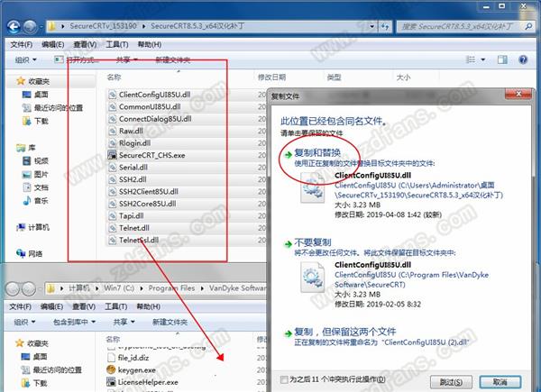Open the 工具(T) menu in the top window
The image size is (541, 392).
coord(117,44)
